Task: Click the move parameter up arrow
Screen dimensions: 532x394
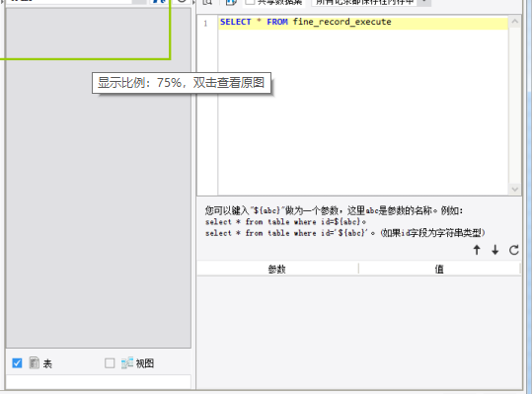Action: coord(477,250)
